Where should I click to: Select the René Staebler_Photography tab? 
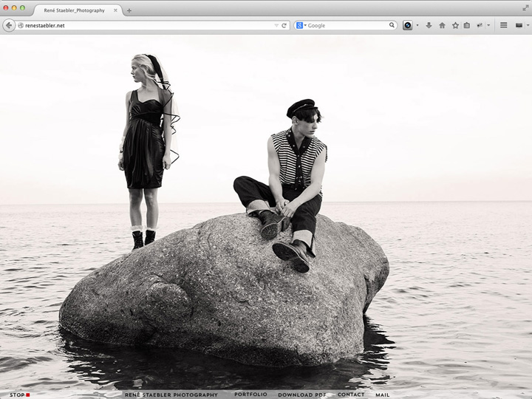(74, 10)
